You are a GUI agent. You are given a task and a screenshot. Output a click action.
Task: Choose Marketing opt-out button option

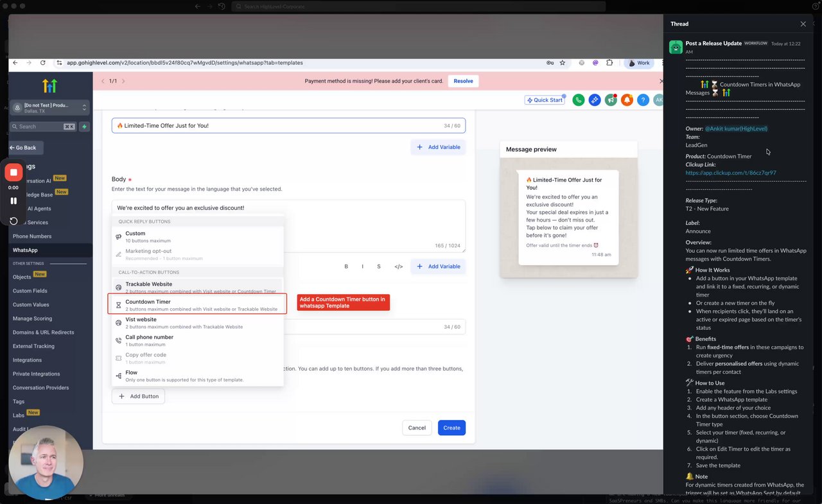tap(197, 254)
